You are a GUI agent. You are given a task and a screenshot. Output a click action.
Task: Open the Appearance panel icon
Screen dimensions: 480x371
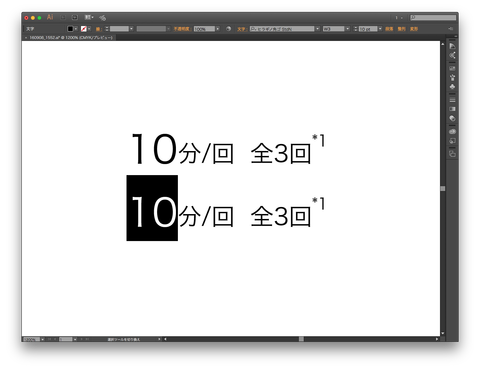(x=452, y=132)
